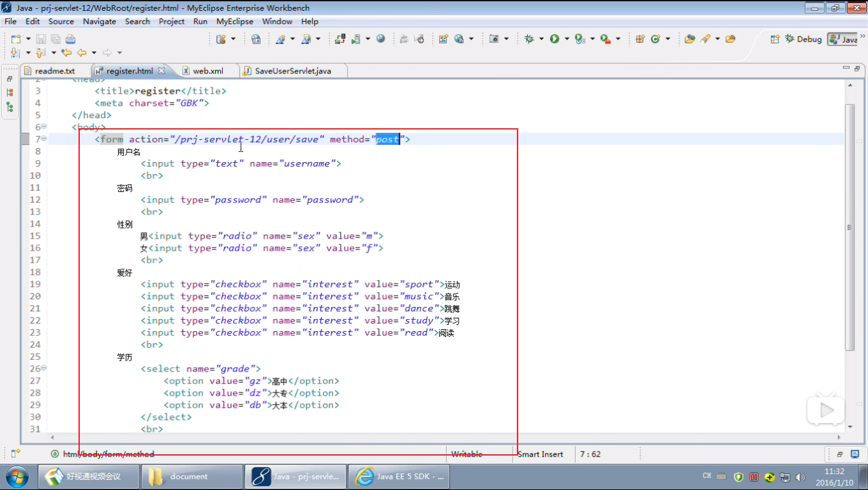The width and height of the screenshot is (868, 490).
Task: Close the register.html editor tab
Action: pos(161,70)
